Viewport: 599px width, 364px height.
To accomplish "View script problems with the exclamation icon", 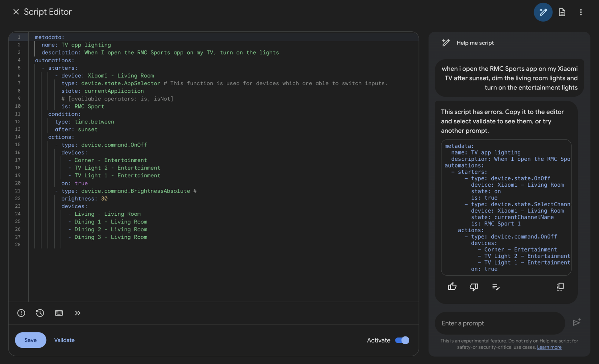I will point(21,313).
